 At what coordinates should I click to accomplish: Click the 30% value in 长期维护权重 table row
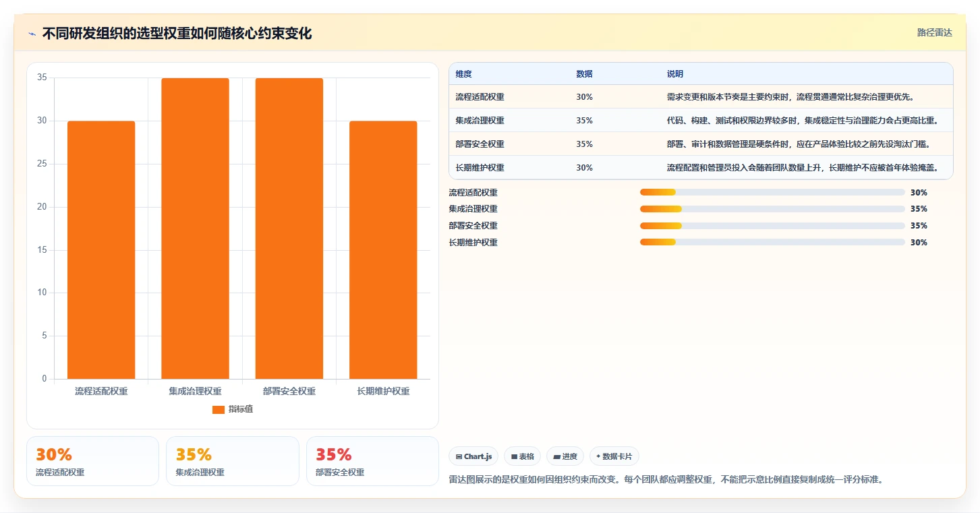coord(584,168)
